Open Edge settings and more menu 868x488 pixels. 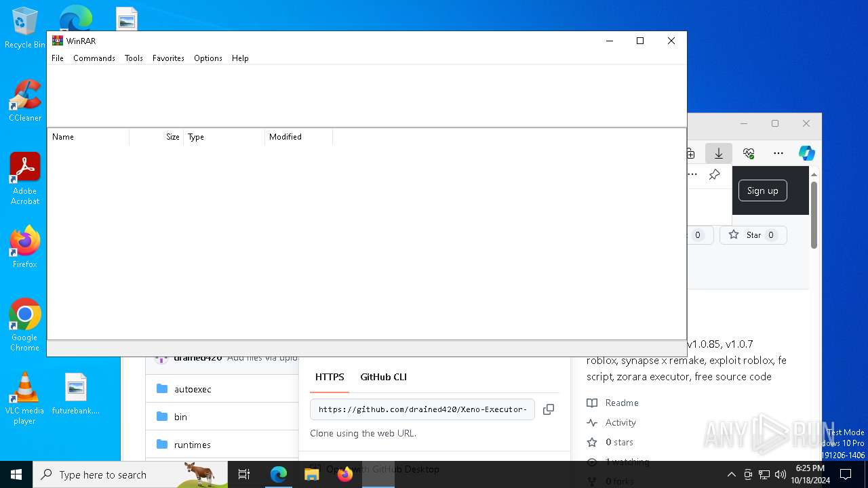pos(778,153)
